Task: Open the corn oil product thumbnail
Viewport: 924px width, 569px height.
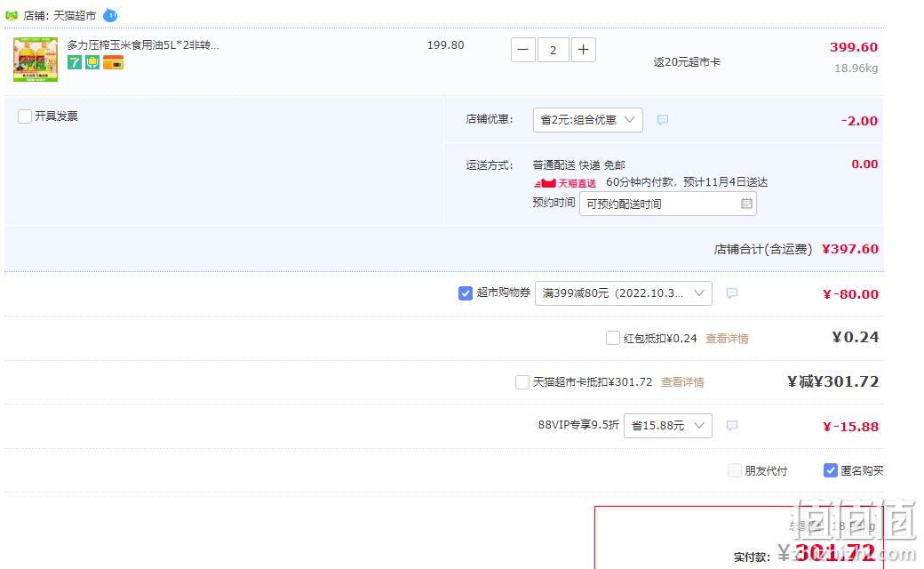Action: (x=36, y=60)
